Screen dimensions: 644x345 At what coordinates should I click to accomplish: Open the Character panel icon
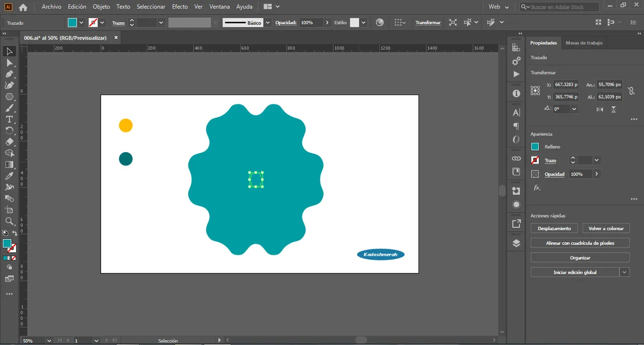click(516, 113)
